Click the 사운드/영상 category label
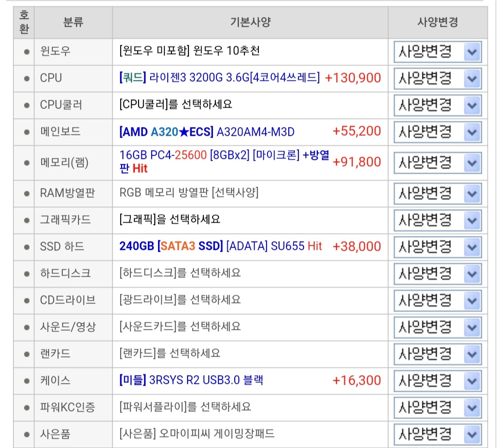 coord(68,327)
